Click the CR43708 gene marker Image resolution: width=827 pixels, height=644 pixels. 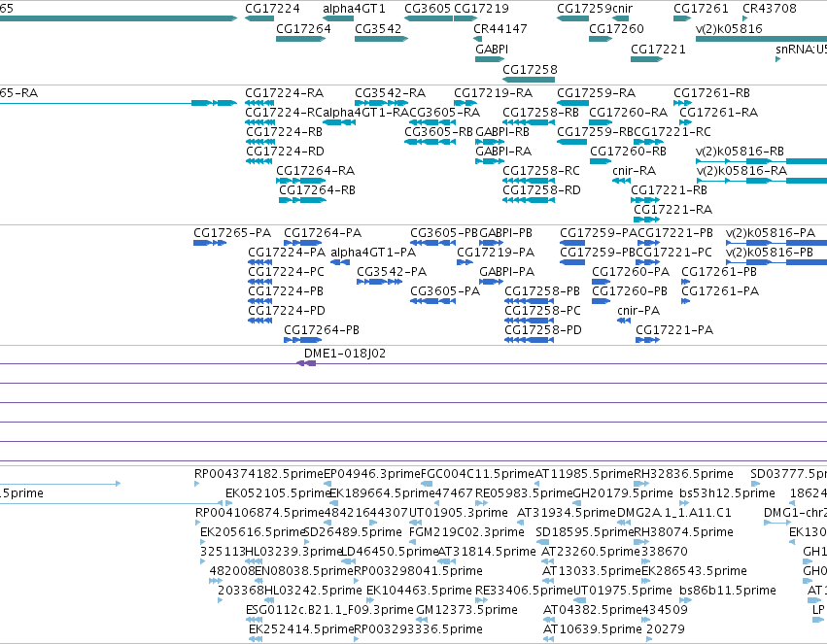click(744, 18)
